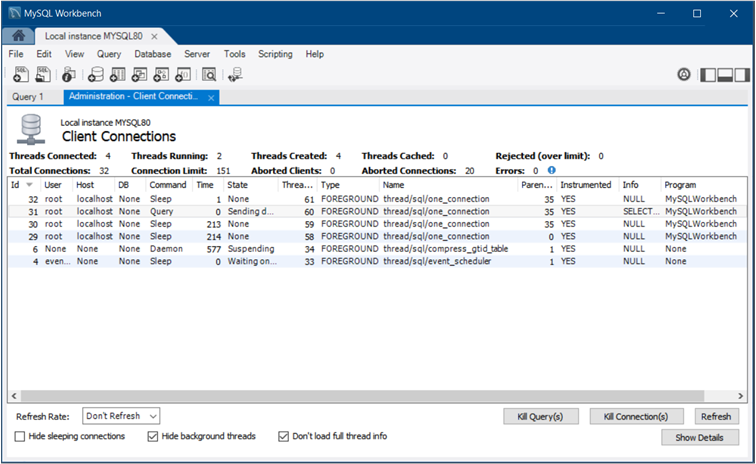
Task: Open the Server menu
Action: (x=197, y=54)
